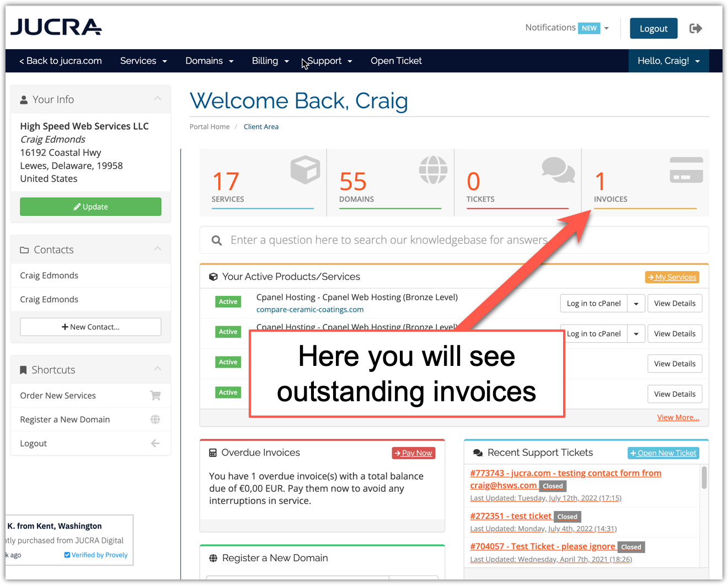
Task: Open the Domains globe icon tile
Action: point(433,169)
